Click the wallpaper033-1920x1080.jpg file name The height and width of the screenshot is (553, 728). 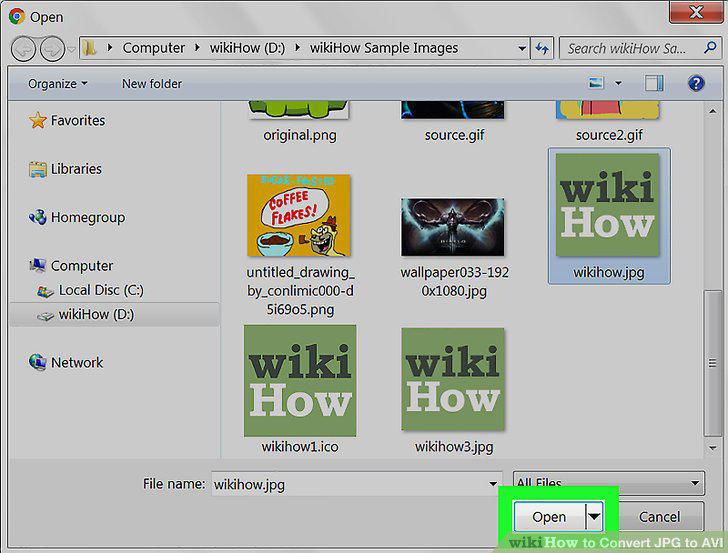point(455,281)
